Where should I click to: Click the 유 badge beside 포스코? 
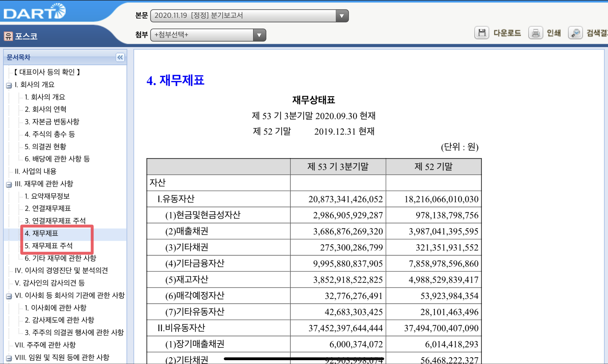pos(8,36)
